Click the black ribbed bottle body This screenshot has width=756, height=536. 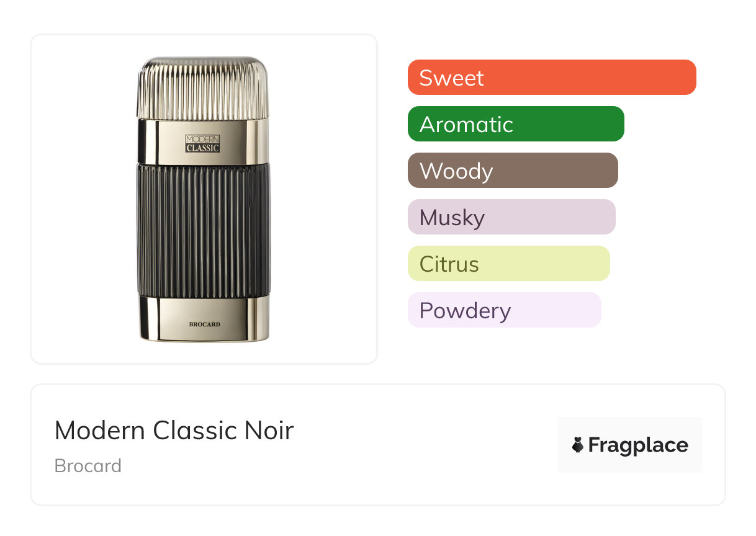(x=203, y=230)
